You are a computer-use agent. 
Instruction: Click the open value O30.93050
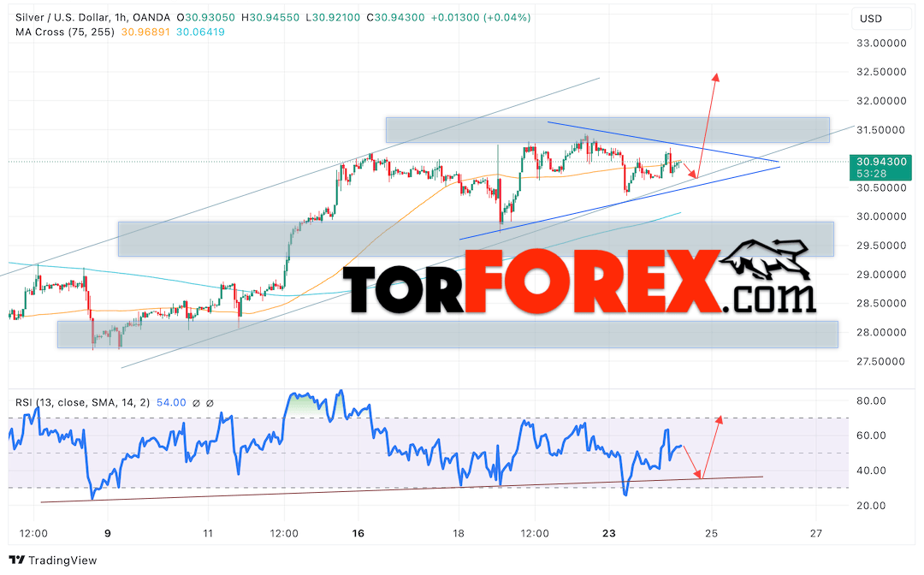(x=205, y=18)
